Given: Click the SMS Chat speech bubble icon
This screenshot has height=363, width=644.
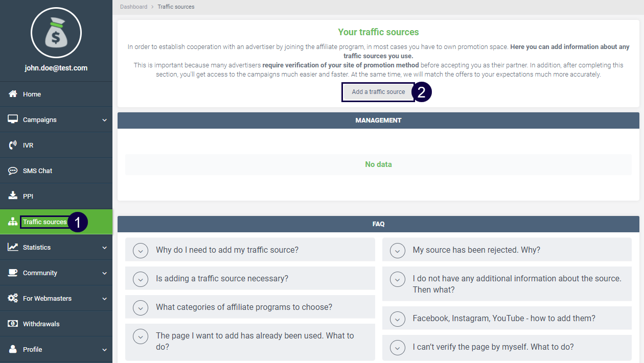Looking at the screenshot, I should [x=13, y=171].
